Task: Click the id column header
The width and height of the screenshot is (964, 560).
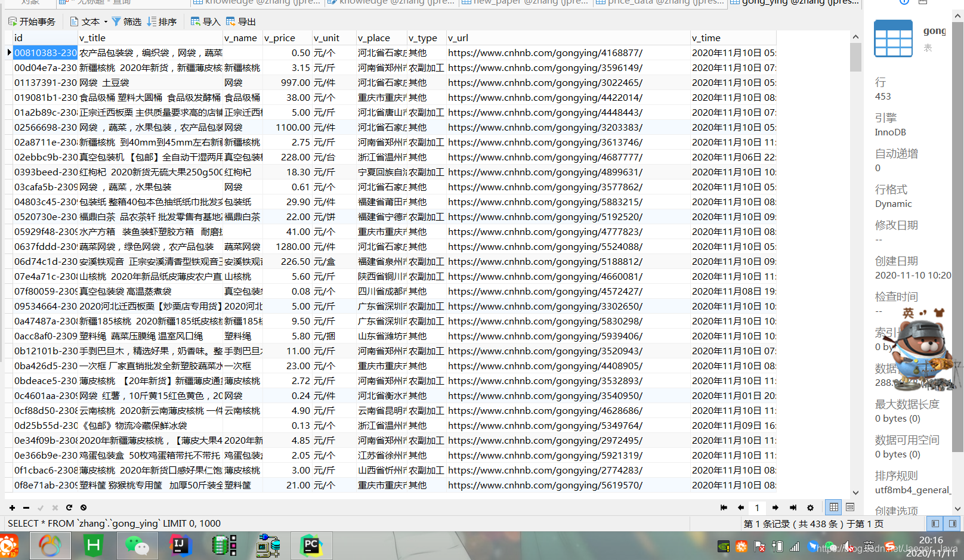Action: (x=45, y=38)
